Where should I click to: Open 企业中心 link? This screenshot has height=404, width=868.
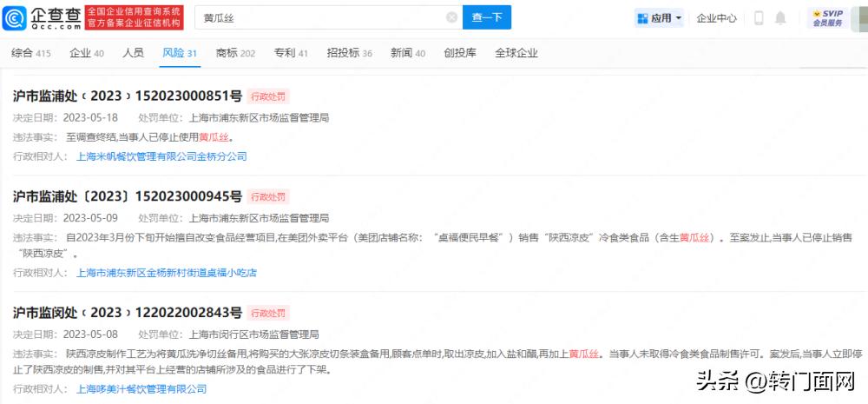(x=716, y=17)
